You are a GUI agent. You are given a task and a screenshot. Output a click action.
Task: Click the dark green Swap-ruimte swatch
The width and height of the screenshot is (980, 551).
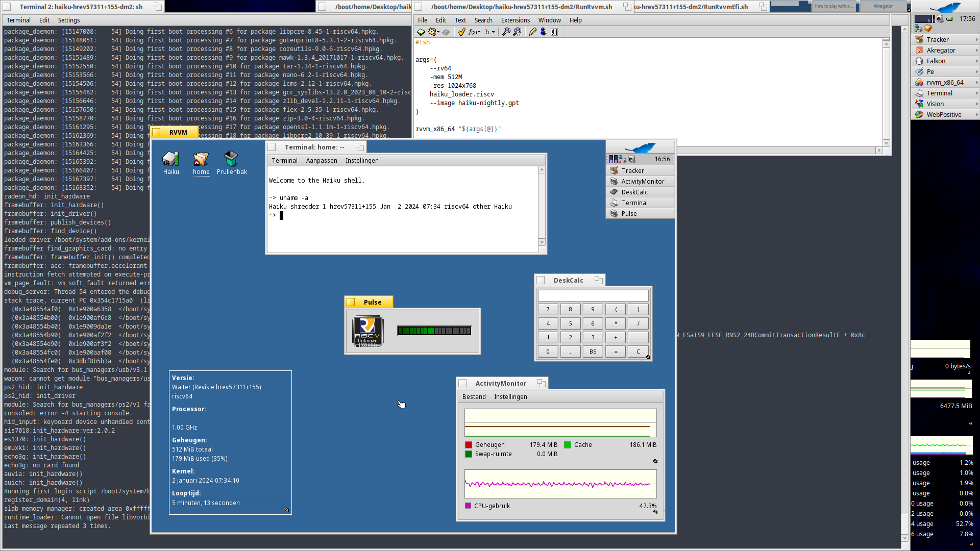469,454
